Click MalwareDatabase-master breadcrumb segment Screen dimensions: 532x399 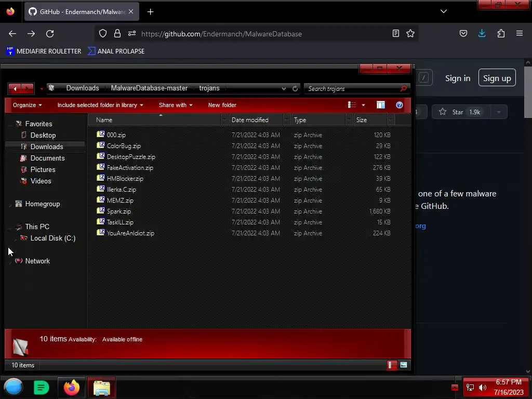point(149,88)
